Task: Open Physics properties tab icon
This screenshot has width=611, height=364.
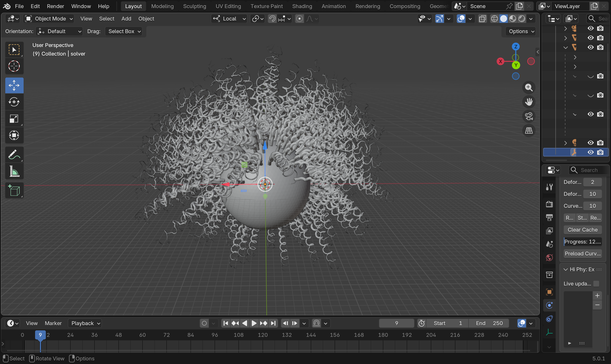Action: tap(549, 305)
